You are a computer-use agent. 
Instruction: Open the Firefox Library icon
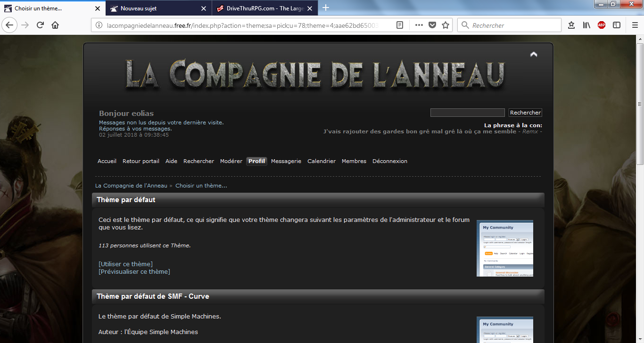pyautogui.click(x=586, y=25)
